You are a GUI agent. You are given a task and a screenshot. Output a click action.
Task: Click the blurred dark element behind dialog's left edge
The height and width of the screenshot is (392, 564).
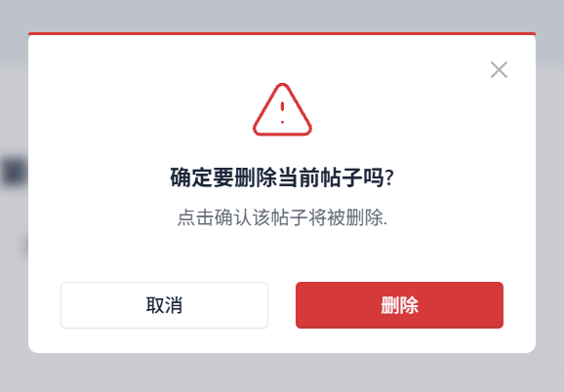[x=14, y=172]
